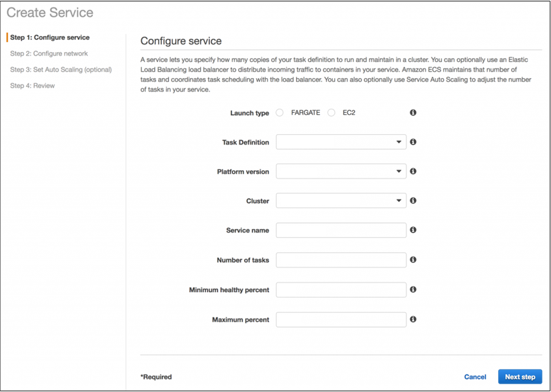This screenshot has width=551, height=392.
Task: Expand the Cluster dropdown list
Action: [341, 201]
